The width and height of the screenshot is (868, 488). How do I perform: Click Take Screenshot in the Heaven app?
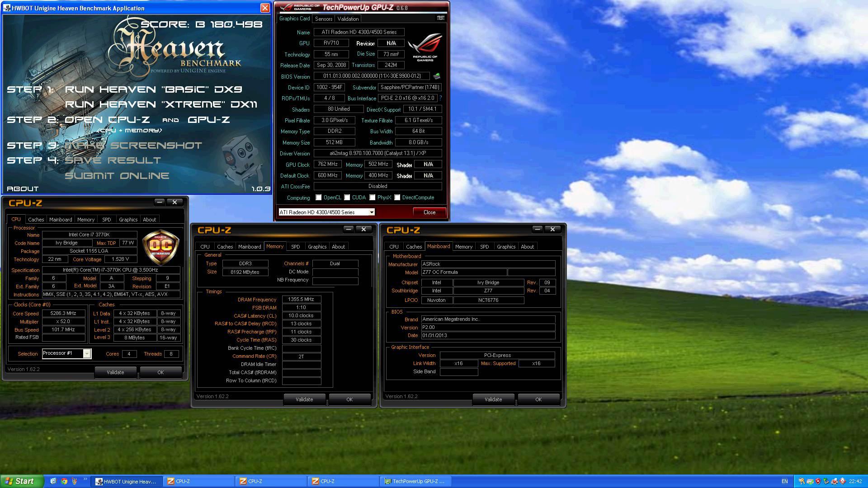tap(133, 145)
